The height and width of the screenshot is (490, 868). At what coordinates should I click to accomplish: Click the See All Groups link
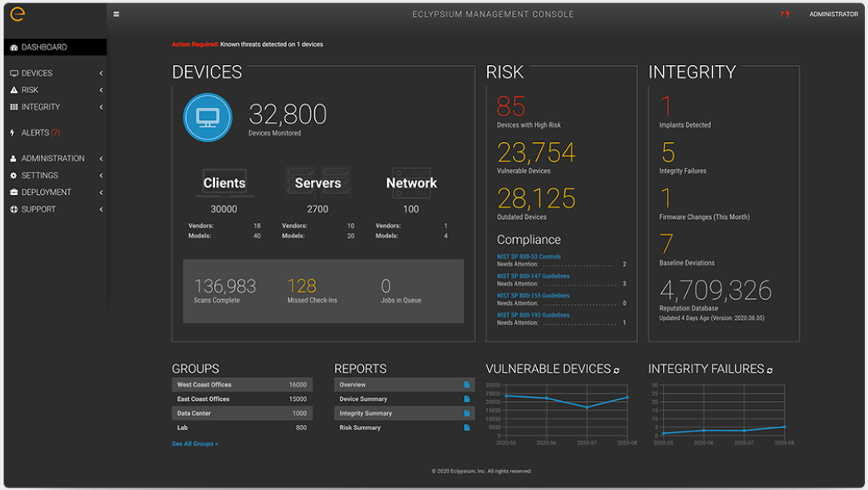pyautogui.click(x=195, y=444)
